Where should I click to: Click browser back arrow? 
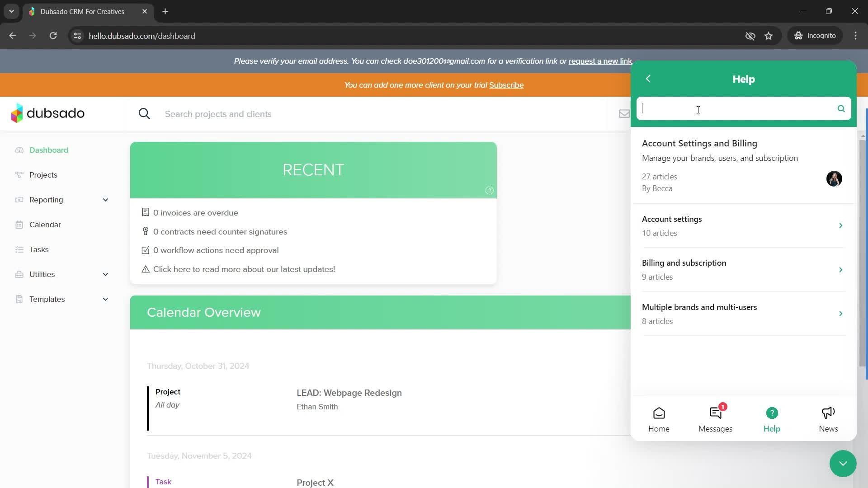coord(13,36)
